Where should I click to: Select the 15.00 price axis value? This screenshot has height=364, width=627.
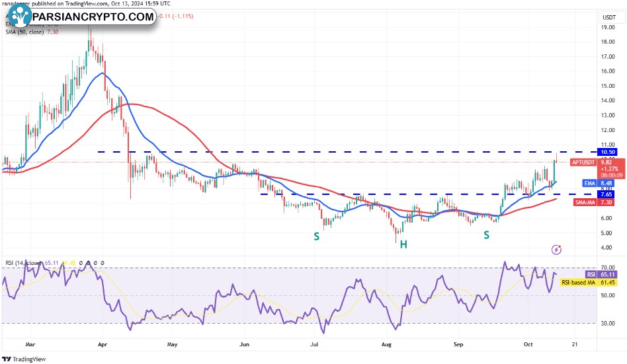(x=607, y=86)
